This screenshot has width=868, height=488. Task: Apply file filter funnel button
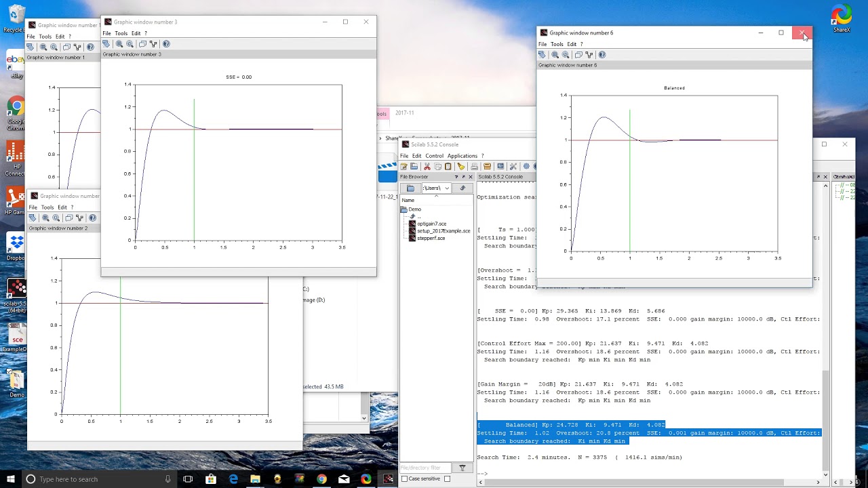(462, 468)
